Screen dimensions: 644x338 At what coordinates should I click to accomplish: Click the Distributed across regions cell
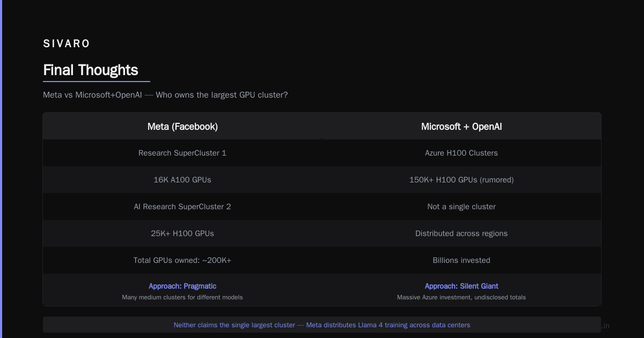pos(462,233)
